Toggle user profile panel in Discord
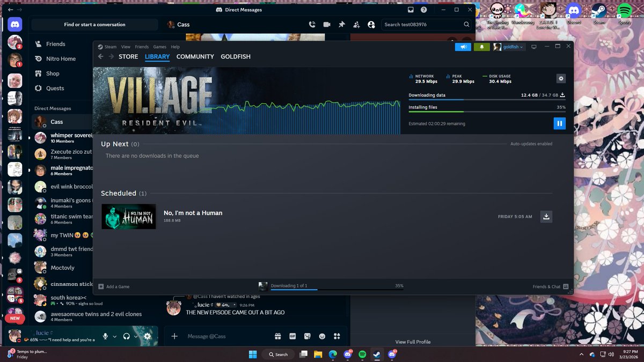 [371, 25]
